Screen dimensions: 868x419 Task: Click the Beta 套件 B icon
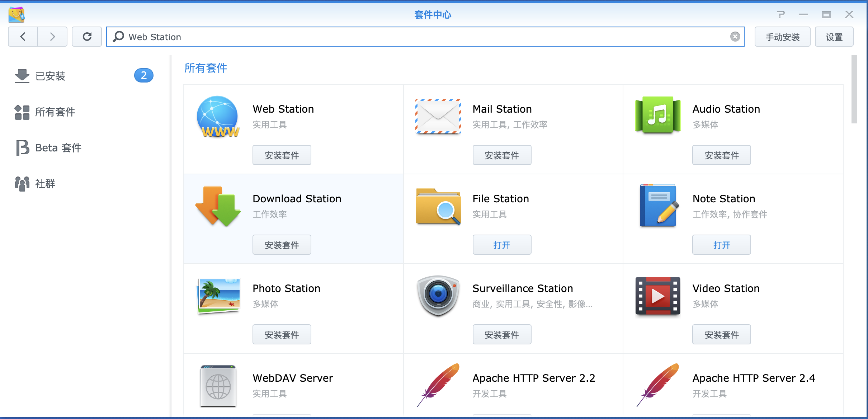tap(22, 147)
